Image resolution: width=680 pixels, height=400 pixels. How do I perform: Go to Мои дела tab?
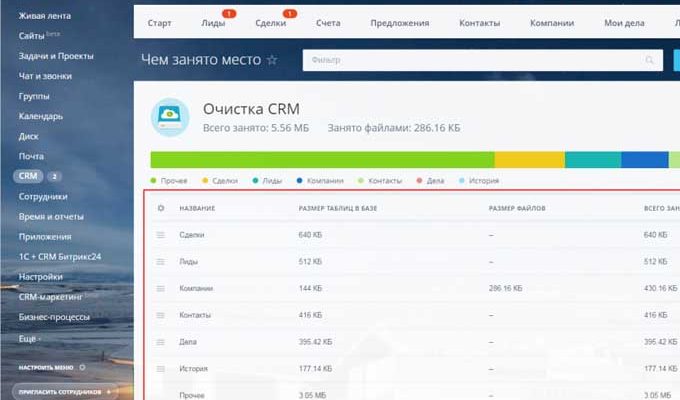point(626,23)
